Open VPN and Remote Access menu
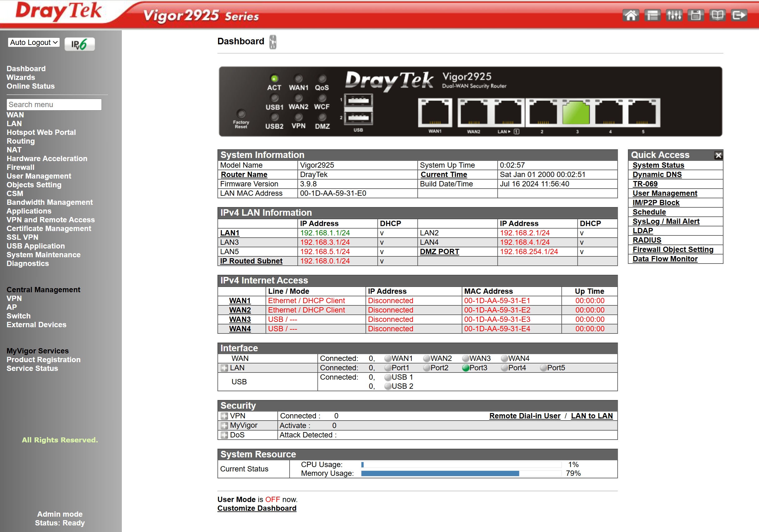 [x=51, y=220]
